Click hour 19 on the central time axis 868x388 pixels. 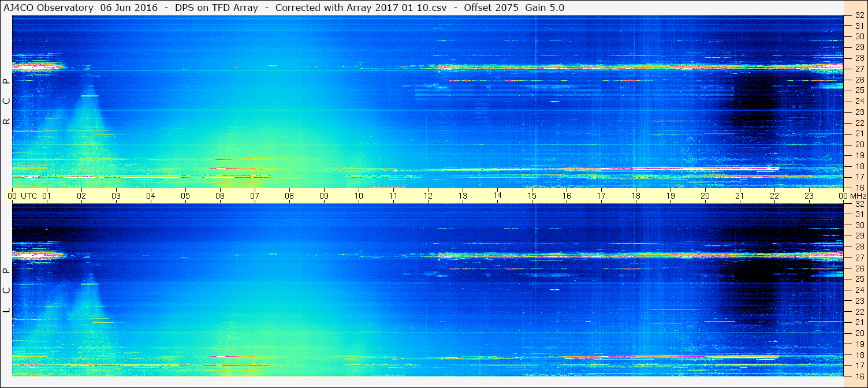pyautogui.click(x=670, y=196)
